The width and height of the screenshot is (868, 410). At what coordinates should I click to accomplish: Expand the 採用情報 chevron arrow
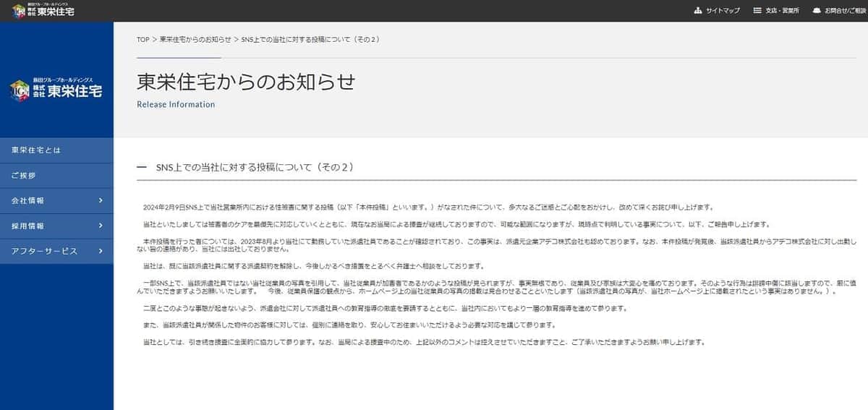(x=101, y=226)
